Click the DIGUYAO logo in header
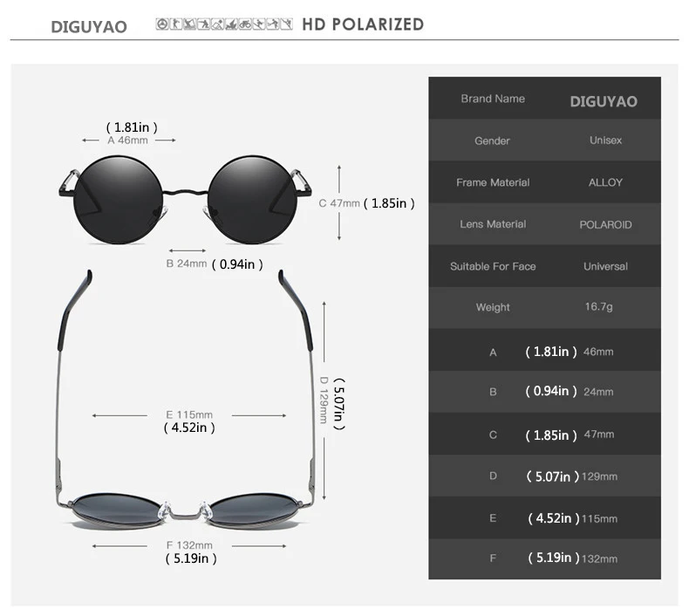 [x=89, y=27]
